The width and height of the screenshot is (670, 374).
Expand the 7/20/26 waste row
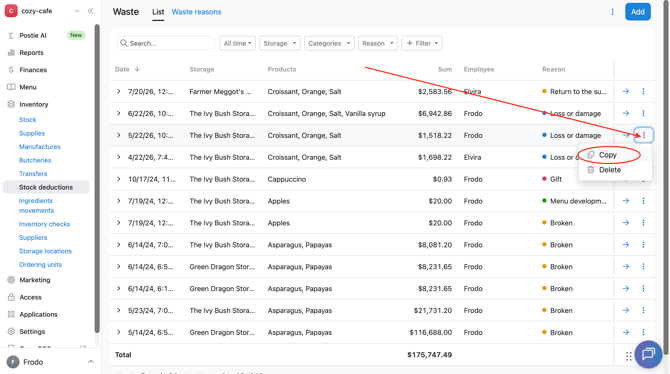click(x=119, y=91)
